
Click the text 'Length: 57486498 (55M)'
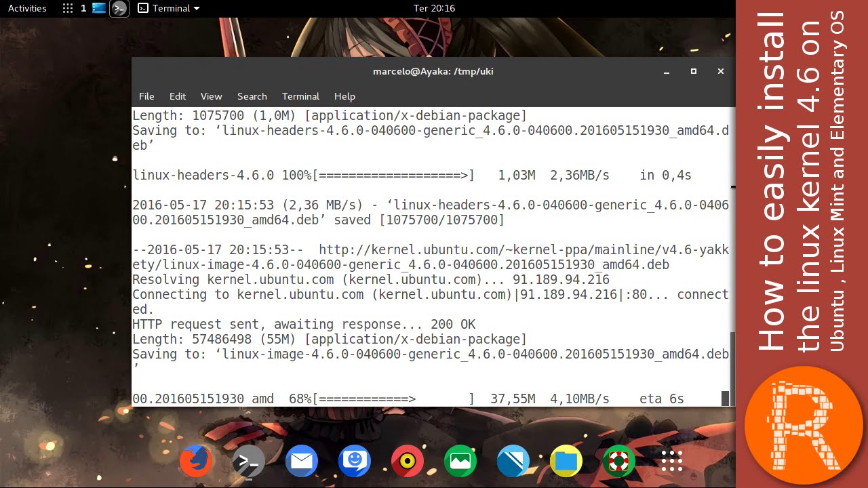215,339
